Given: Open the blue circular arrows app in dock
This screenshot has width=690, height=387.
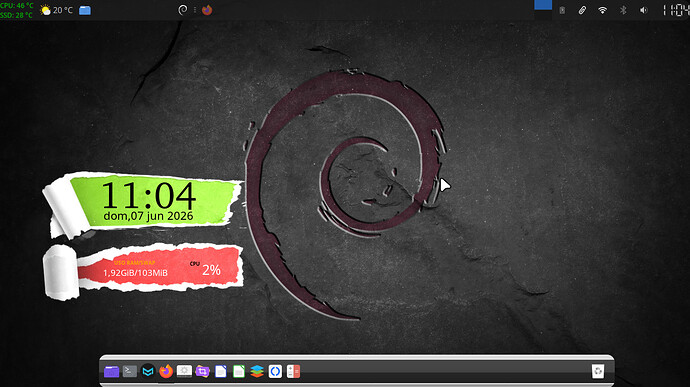Looking at the screenshot, I should click(275, 371).
